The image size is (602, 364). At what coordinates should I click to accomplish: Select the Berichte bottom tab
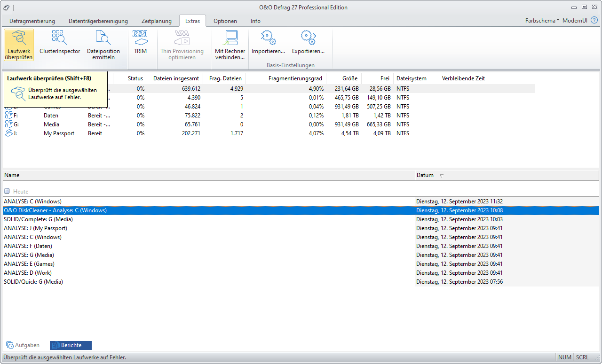(x=71, y=345)
